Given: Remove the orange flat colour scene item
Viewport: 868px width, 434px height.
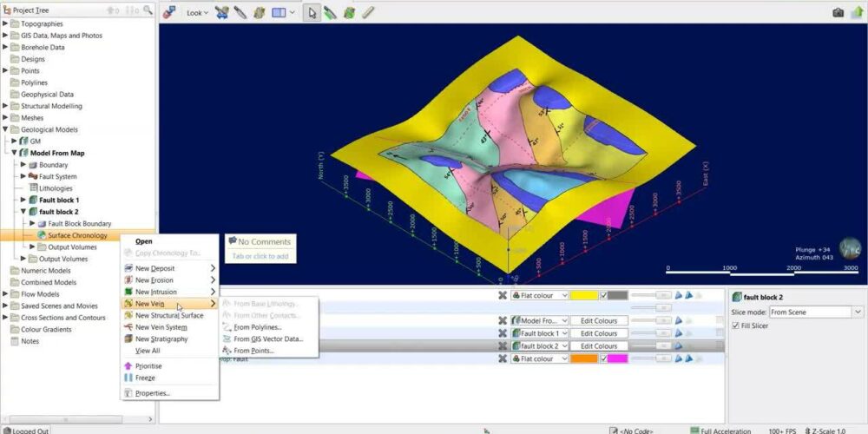Looking at the screenshot, I should 503,358.
